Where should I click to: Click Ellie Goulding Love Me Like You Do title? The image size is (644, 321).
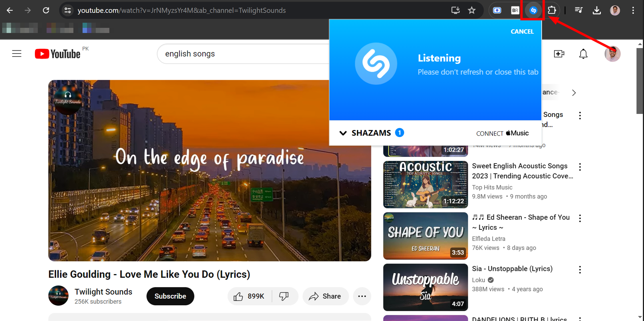click(149, 274)
